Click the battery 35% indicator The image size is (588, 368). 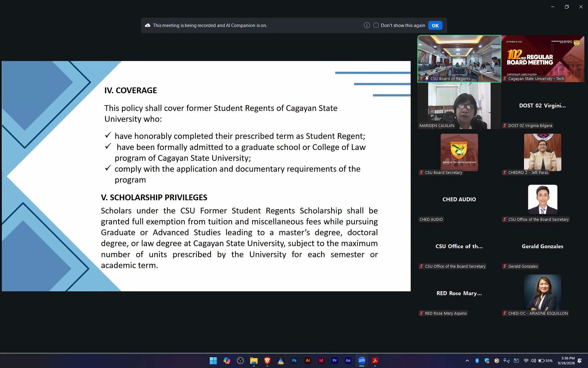click(545, 361)
